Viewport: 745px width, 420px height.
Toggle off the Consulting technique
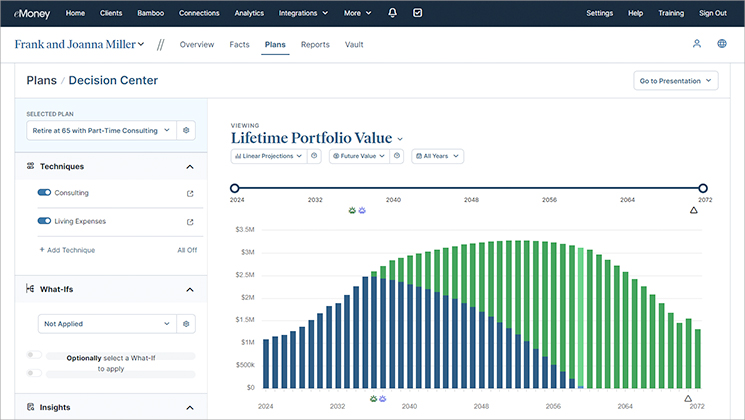click(44, 192)
